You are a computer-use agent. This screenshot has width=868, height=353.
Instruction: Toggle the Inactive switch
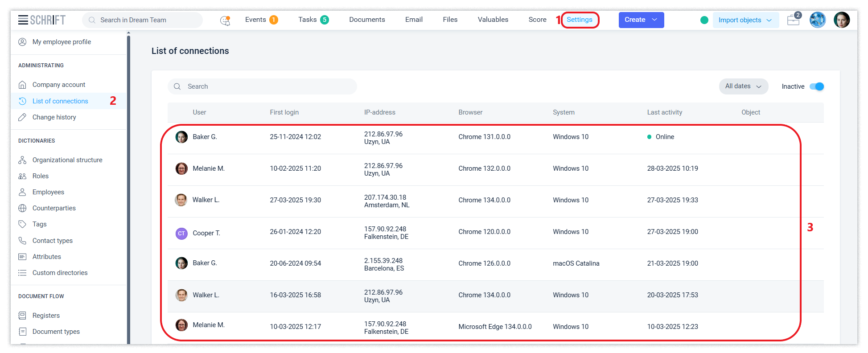817,86
